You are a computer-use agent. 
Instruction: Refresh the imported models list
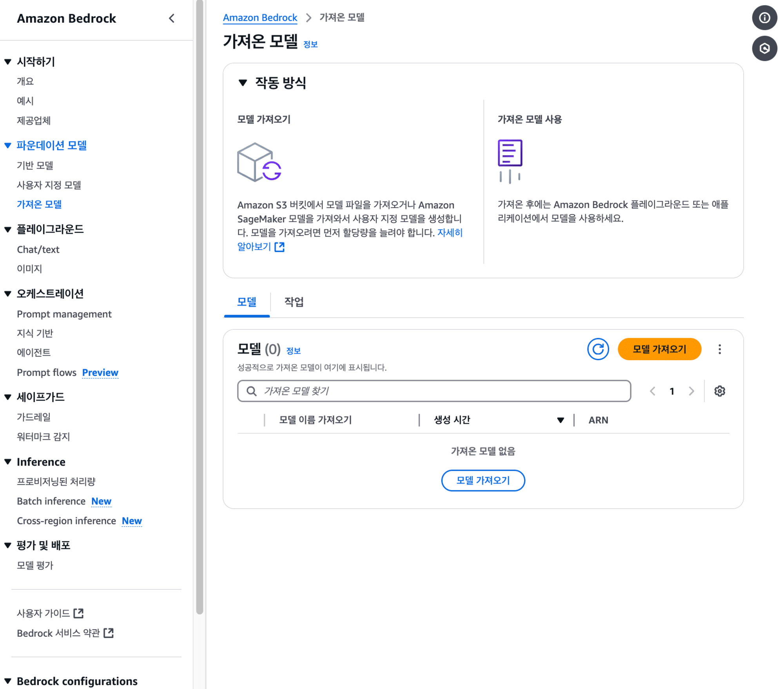597,349
